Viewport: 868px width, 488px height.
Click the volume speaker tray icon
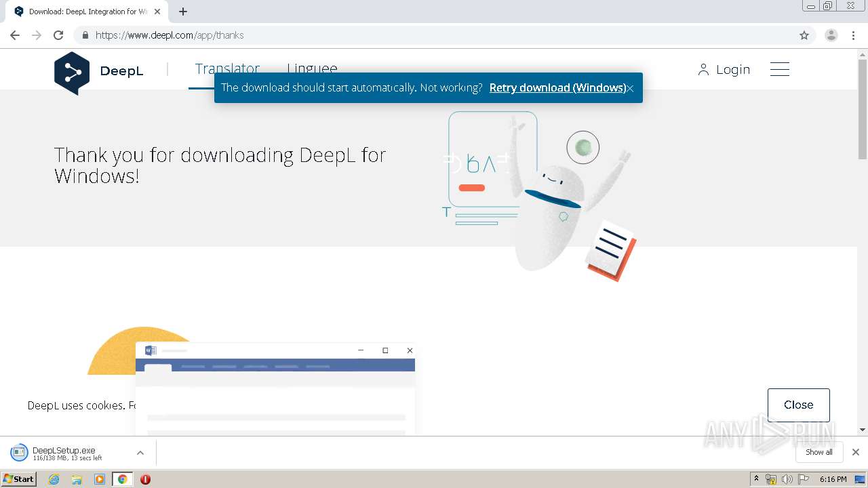pyautogui.click(x=787, y=479)
